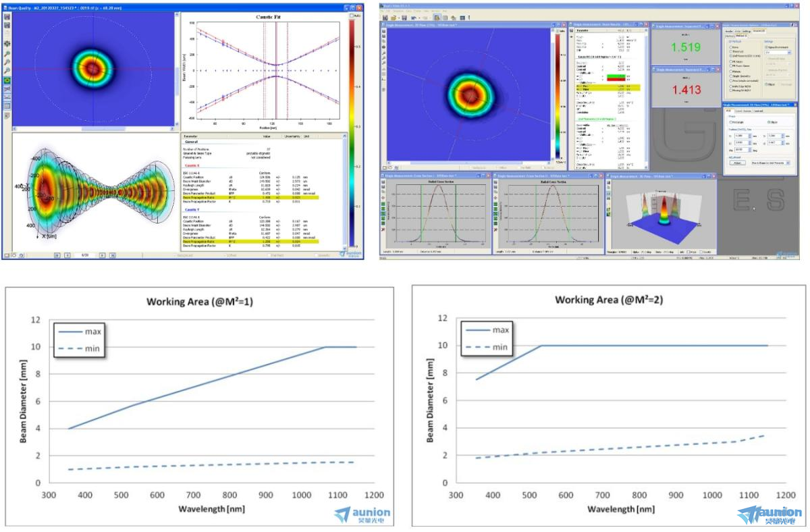Select the highlighted 2D false-color view icon

pyautogui.click(x=7, y=80)
